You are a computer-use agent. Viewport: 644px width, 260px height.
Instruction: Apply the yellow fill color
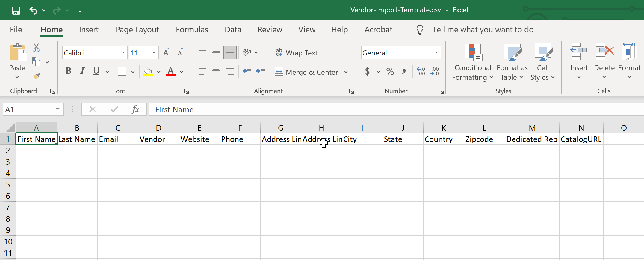[148, 72]
